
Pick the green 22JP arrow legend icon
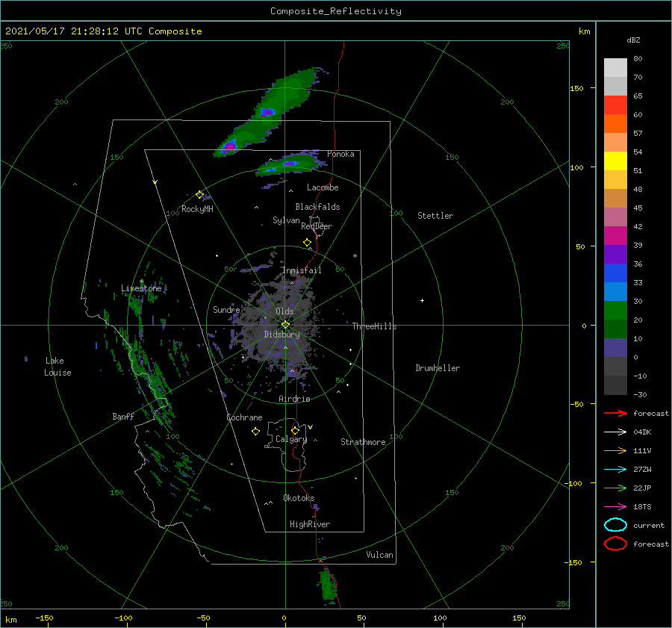(615, 488)
